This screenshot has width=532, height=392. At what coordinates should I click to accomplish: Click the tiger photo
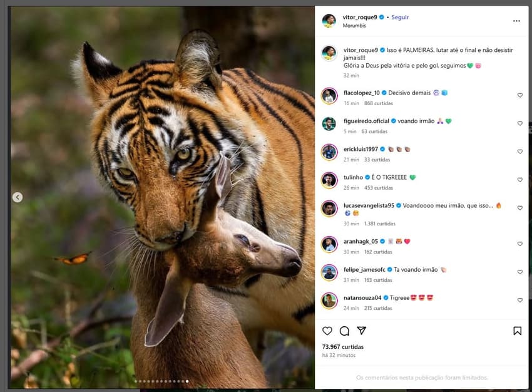163,188
